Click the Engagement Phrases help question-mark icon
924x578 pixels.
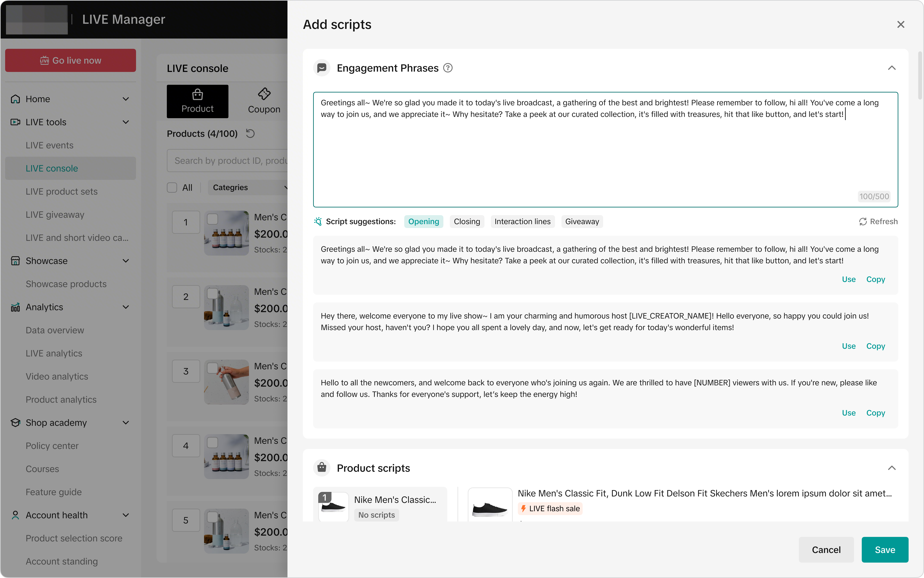coord(448,68)
